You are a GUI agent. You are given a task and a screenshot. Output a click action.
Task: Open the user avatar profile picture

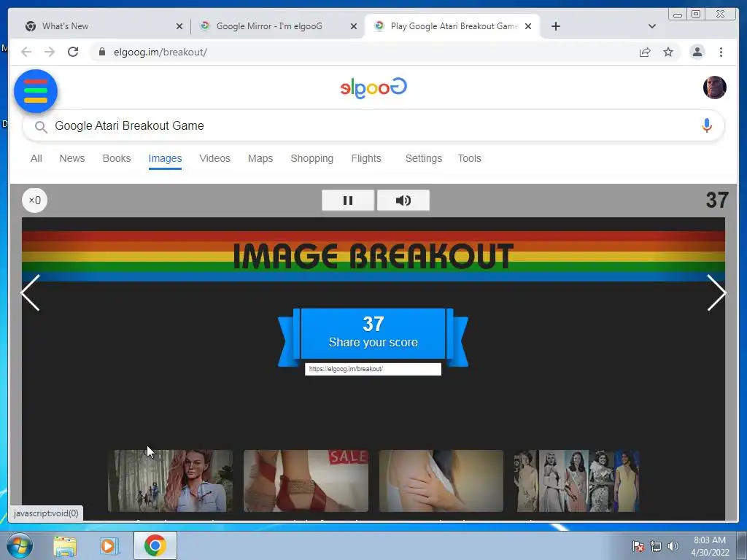coord(715,87)
